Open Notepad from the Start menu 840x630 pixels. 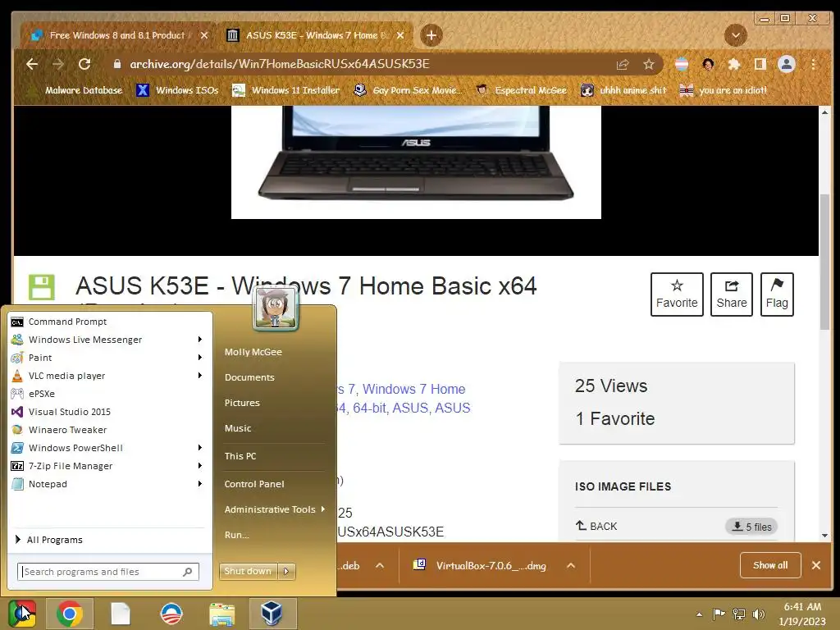tap(102, 484)
